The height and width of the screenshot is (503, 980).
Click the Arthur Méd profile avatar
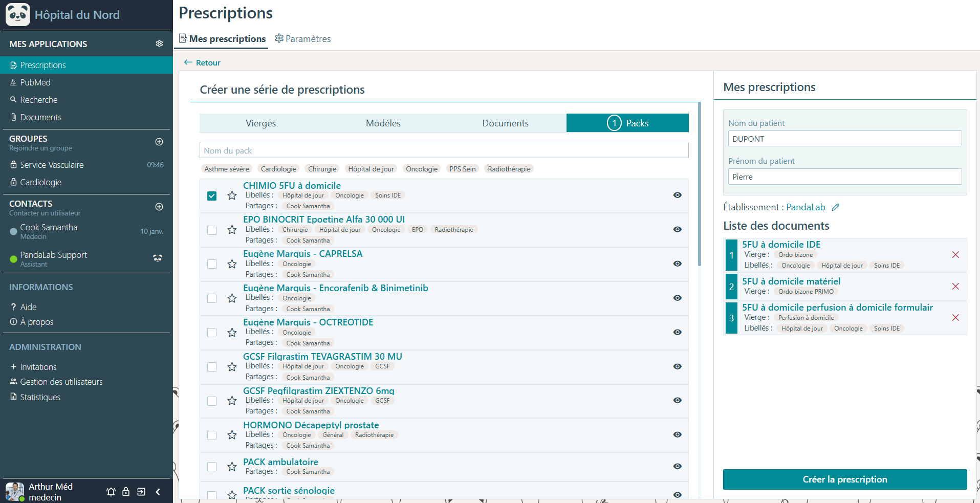coord(14,492)
